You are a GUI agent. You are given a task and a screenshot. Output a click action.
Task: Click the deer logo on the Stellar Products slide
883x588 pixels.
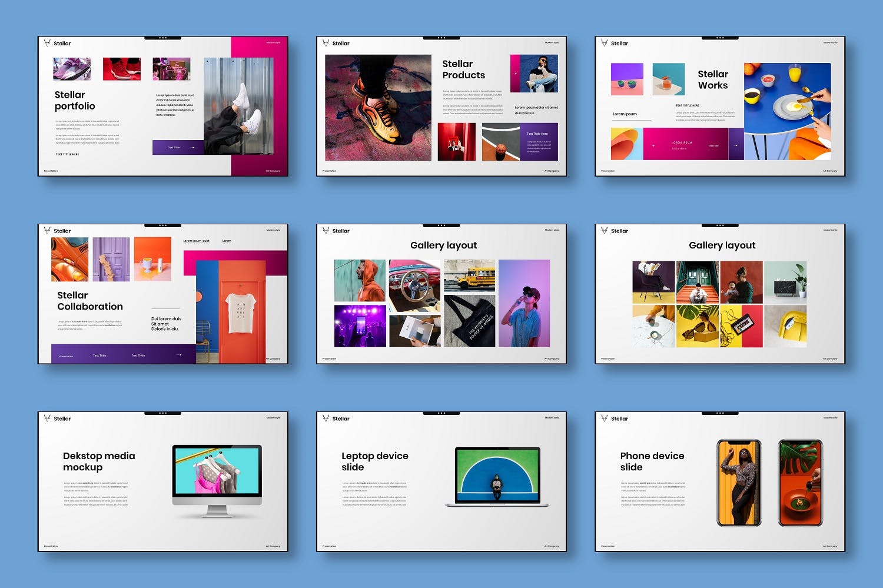click(x=326, y=43)
